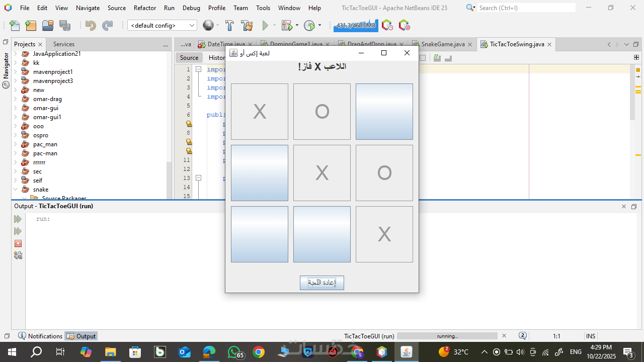
Task: Click Clean and Build Project icon
Action: pyautogui.click(x=247, y=26)
